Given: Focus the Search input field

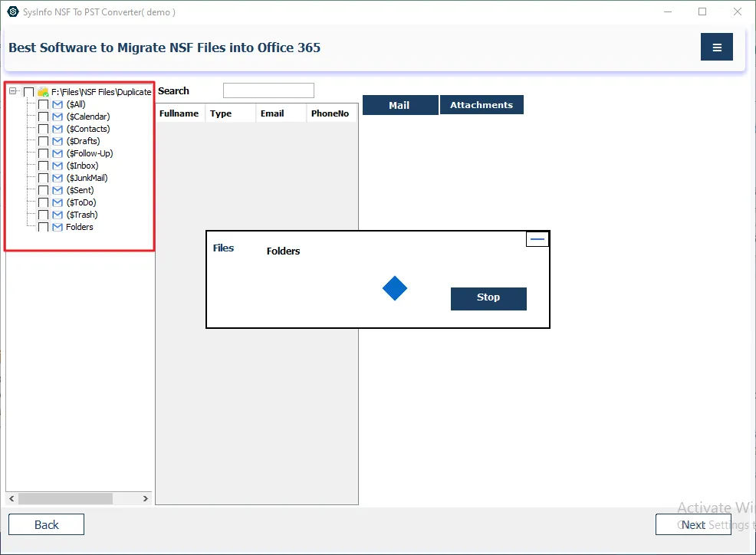Looking at the screenshot, I should (x=268, y=90).
